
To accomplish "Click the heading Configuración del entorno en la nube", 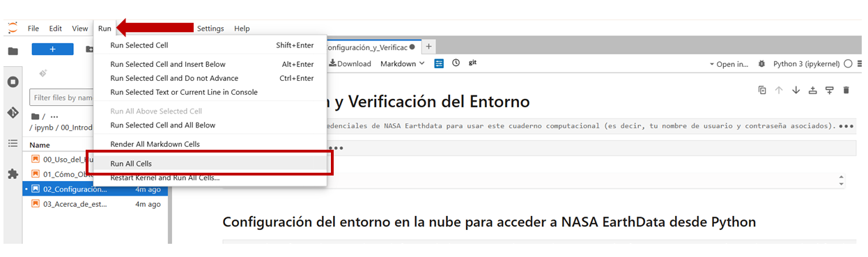I will 489,222.
